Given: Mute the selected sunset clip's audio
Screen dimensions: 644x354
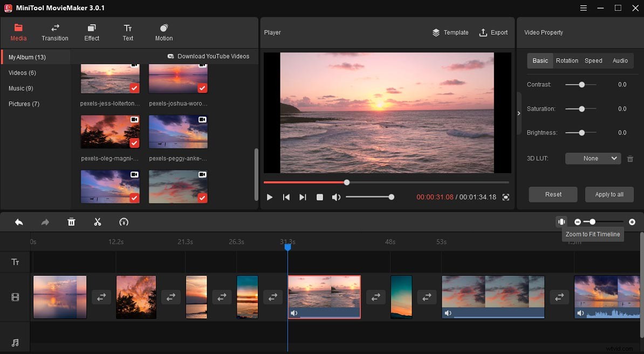Looking at the screenshot, I should pos(294,312).
